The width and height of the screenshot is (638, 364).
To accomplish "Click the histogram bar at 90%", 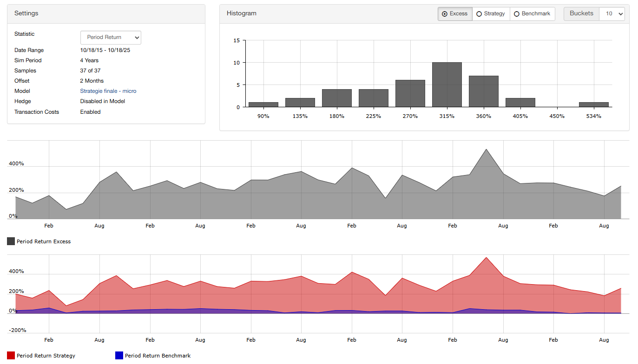I will [263, 104].
